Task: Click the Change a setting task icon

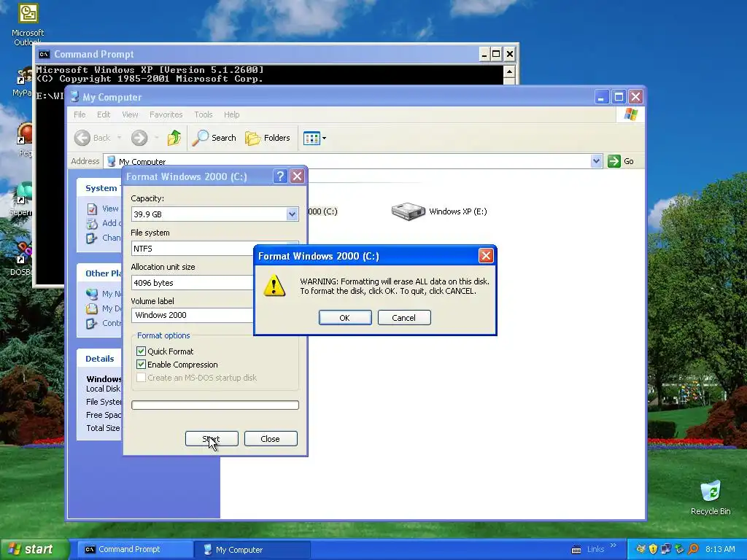Action: (92, 238)
